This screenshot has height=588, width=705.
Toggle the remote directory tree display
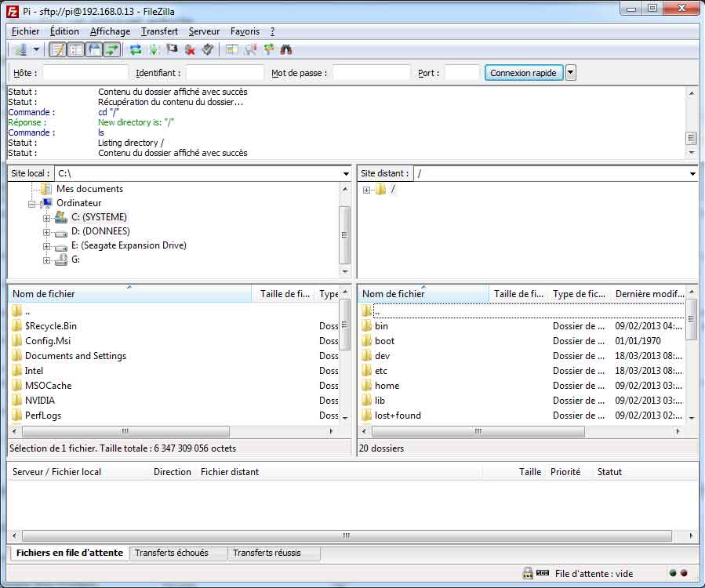(x=94, y=50)
